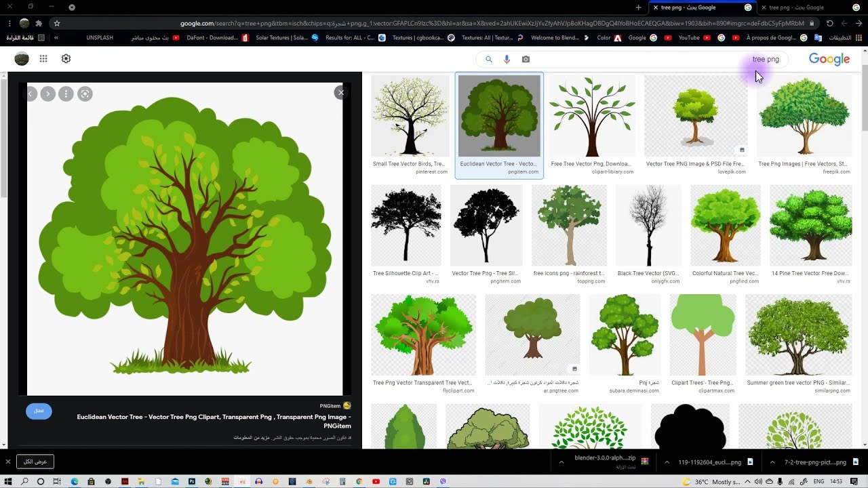
Task: Select the flyclipart transparent tree thumbnail
Action: click(x=423, y=335)
